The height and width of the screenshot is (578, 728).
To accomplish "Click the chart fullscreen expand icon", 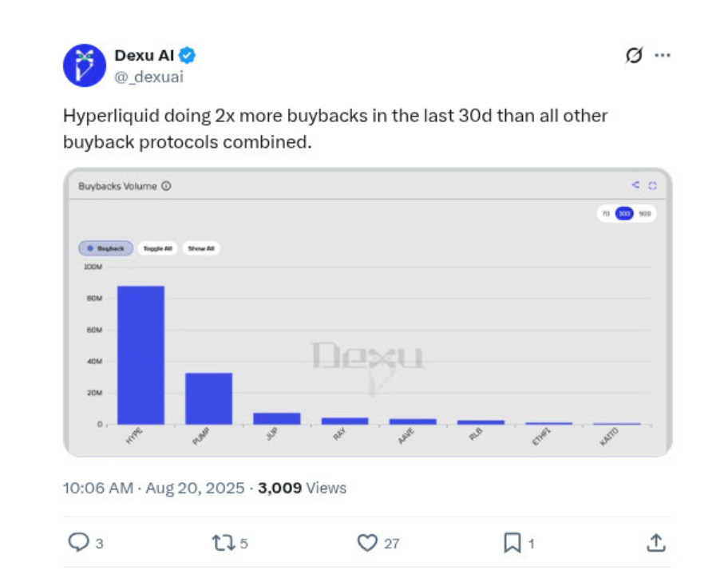I will [x=652, y=185].
